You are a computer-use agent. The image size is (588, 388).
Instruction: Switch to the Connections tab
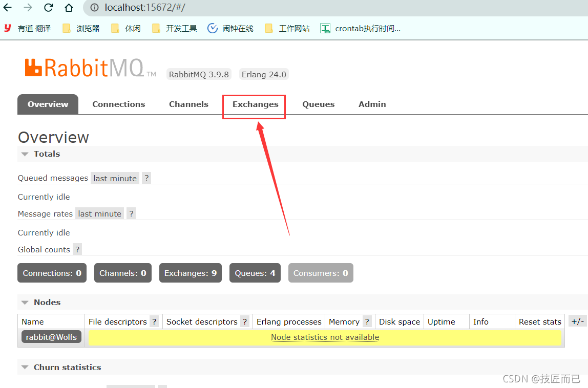click(119, 104)
